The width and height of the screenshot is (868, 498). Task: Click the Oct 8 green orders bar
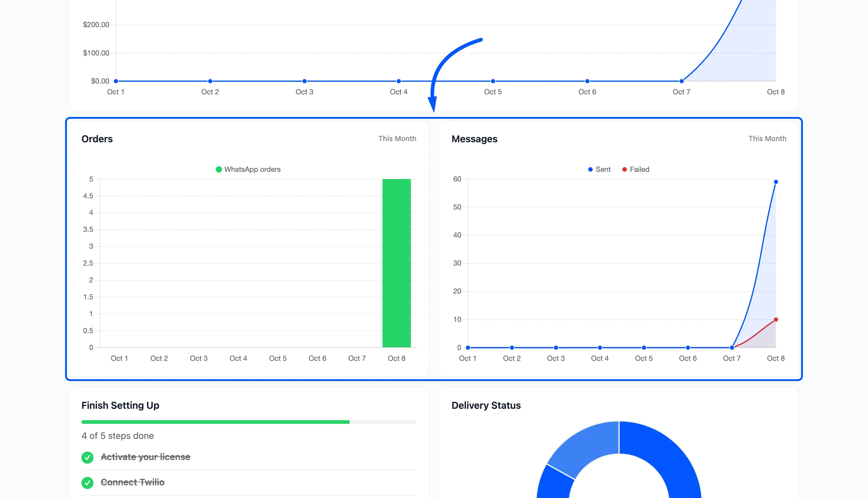397,263
